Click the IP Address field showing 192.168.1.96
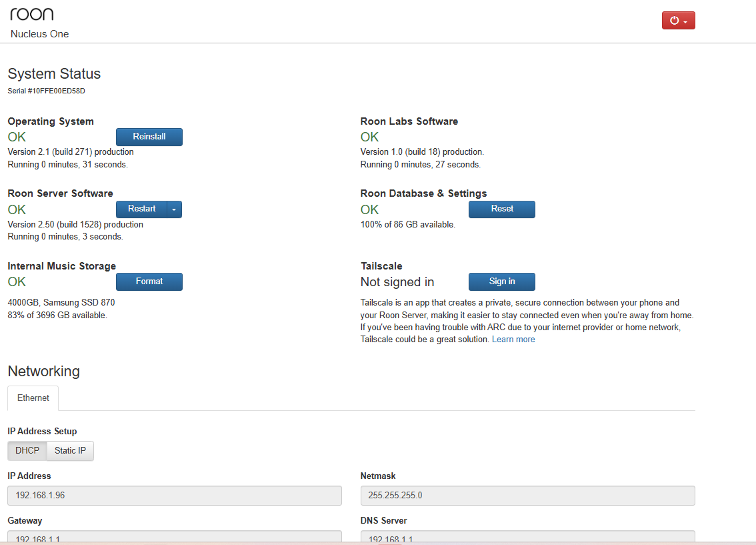756x545 pixels. [x=175, y=496]
